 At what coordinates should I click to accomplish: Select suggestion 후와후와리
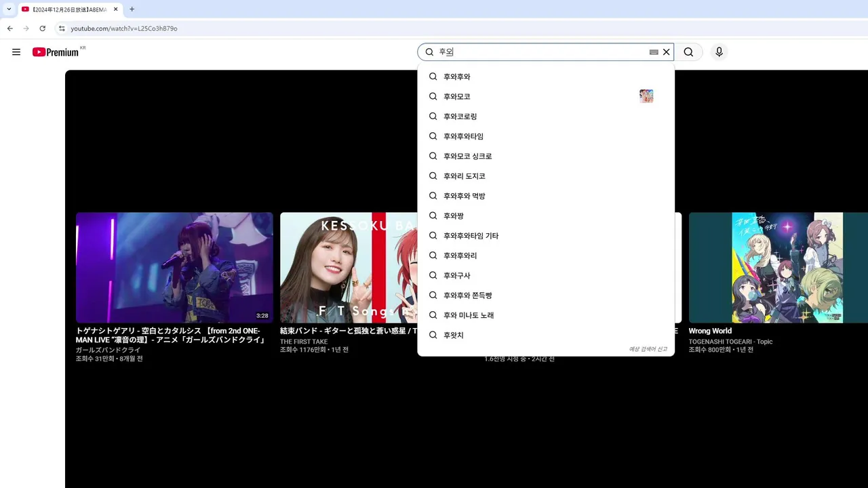pyautogui.click(x=546, y=256)
